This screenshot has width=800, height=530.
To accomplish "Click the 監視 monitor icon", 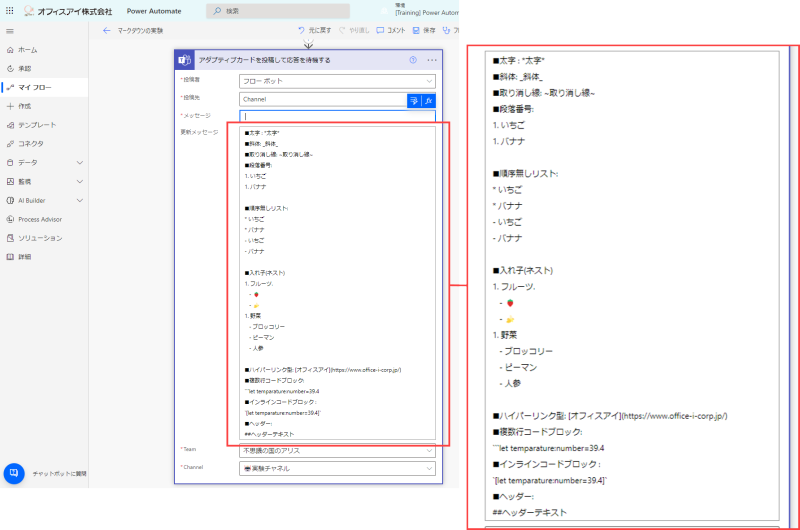I will pos(10,182).
